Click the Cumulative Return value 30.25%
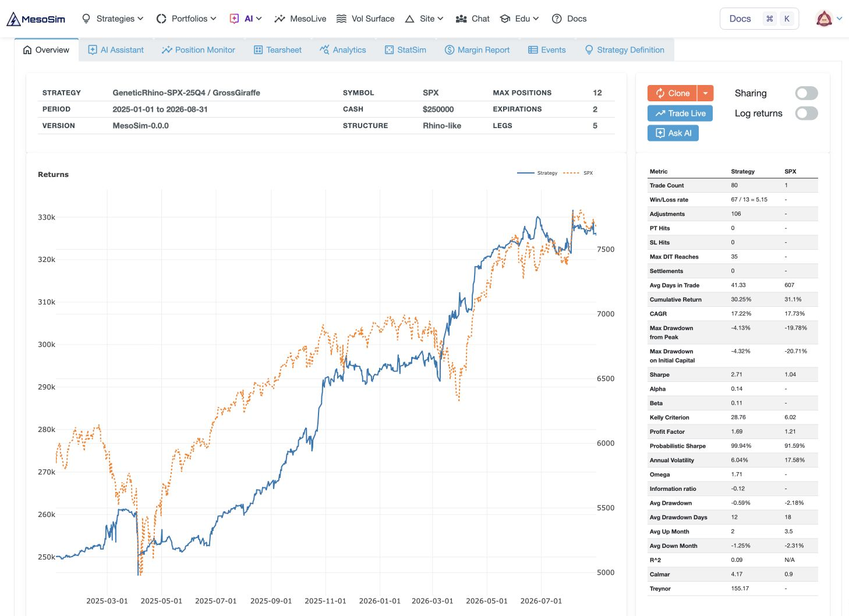Viewport: 849px width, 616px height. [x=741, y=300]
